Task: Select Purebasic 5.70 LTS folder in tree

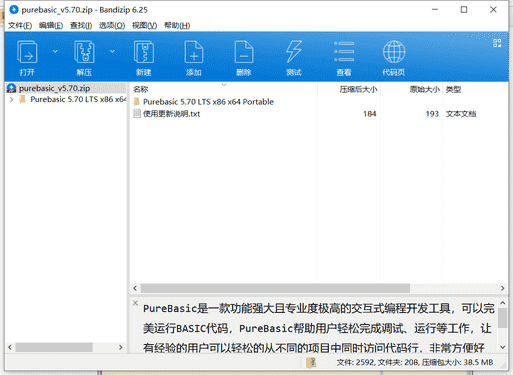Action: (x=78, y=99)
